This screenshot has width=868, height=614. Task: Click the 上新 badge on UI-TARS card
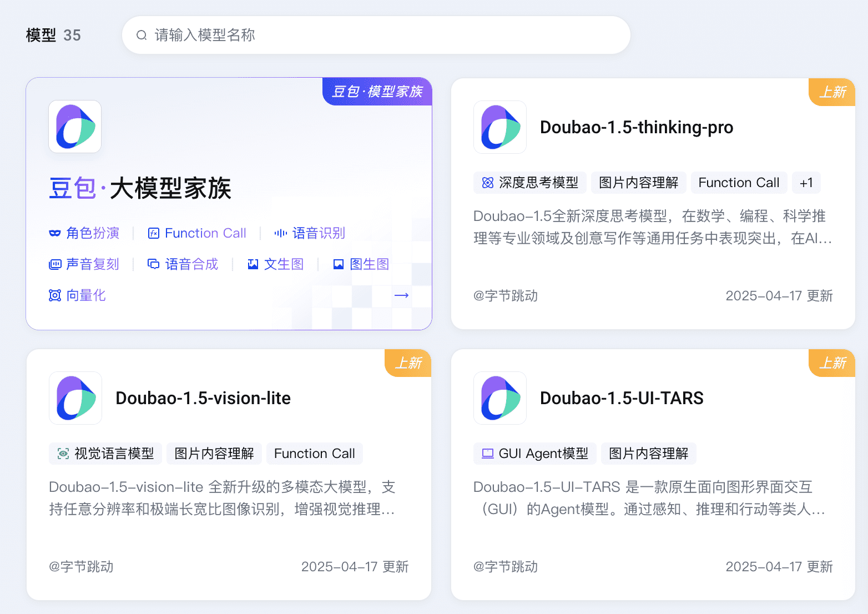(832, 363)
